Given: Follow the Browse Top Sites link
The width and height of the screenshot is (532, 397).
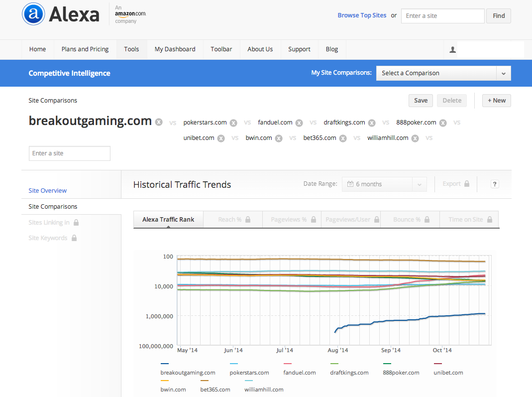Looking at the screenshot, I should 362,15.
